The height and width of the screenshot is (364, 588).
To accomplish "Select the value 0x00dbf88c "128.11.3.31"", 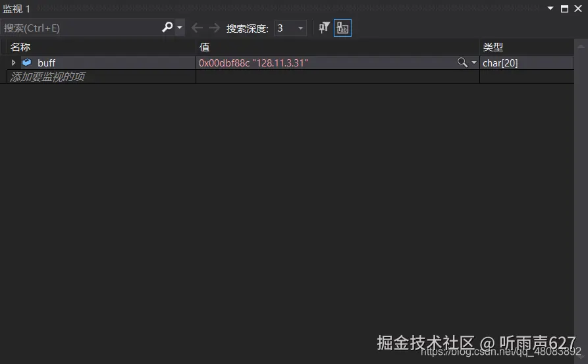I will tap(253, 63).
